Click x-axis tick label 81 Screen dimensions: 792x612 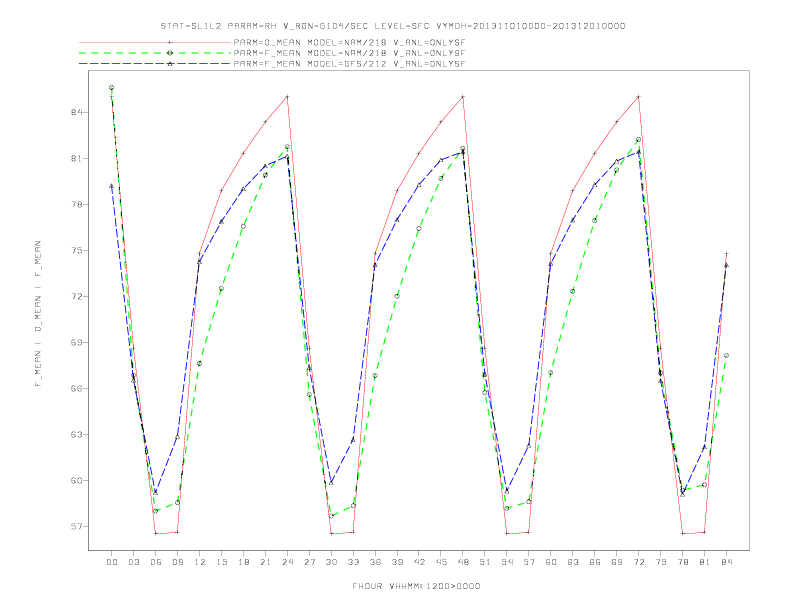pos(705,562)
